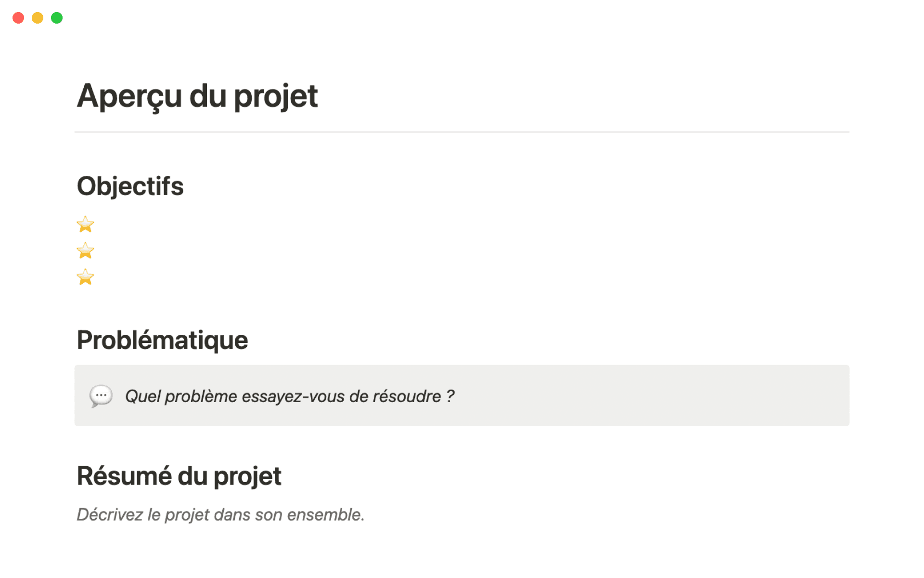
Task: Click the third star bullet icon
Action: point(85,277)
